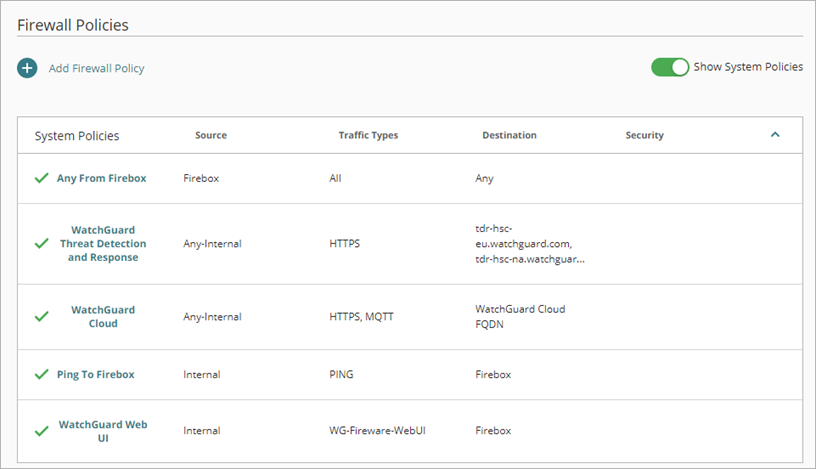Viewport: 816px width, 469px height.
Task: Open the WatchGuard Web UI policy
Action: pos(103,431)
